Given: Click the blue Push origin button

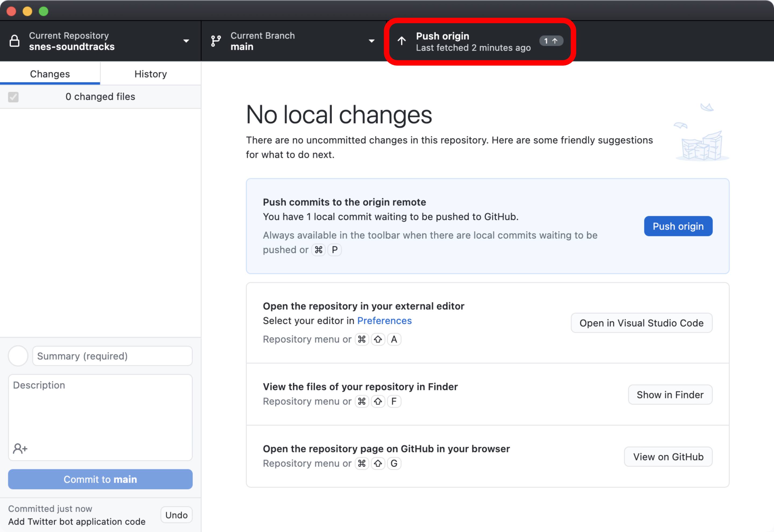Looking at the screenshot, I should click(678, 226).
